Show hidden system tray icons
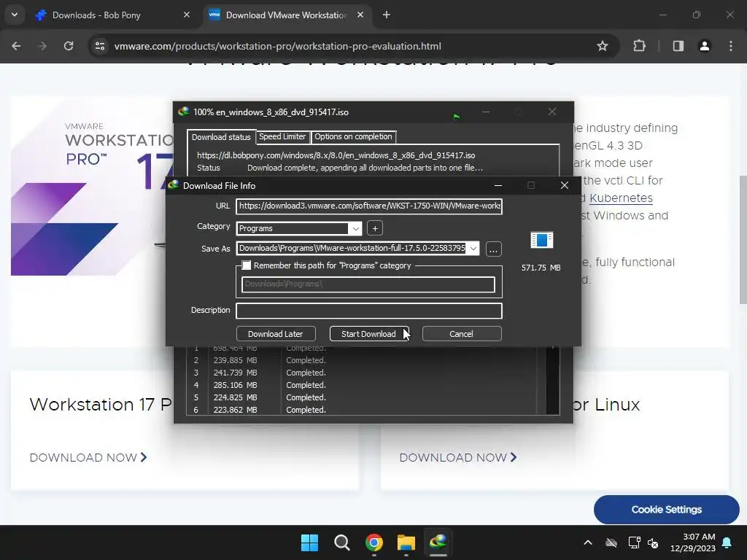 pos(588,542)
